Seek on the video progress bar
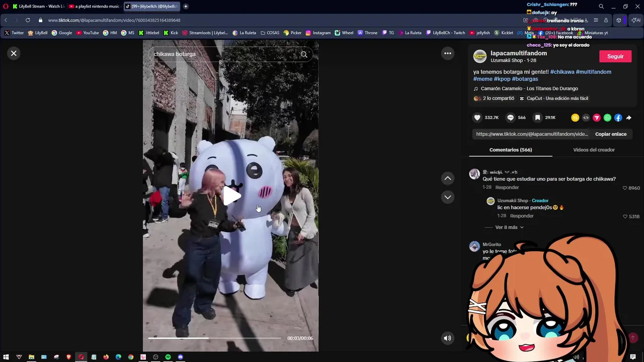This screenshot has width=644, height=362. (214, 338)
